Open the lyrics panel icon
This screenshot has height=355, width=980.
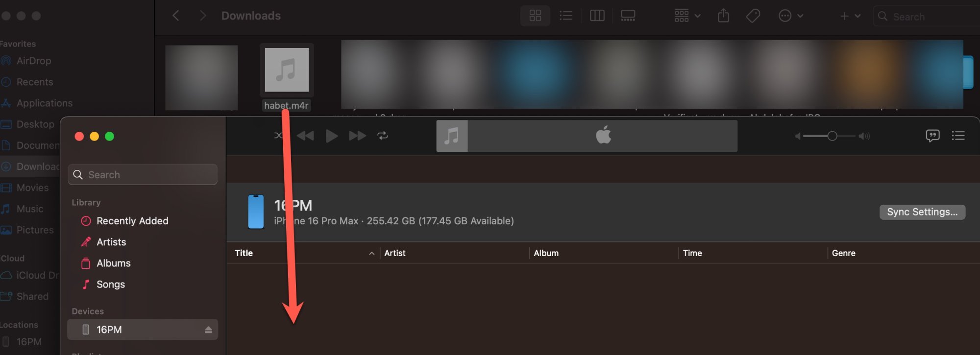pyautogui.click(x=932, y=136)
